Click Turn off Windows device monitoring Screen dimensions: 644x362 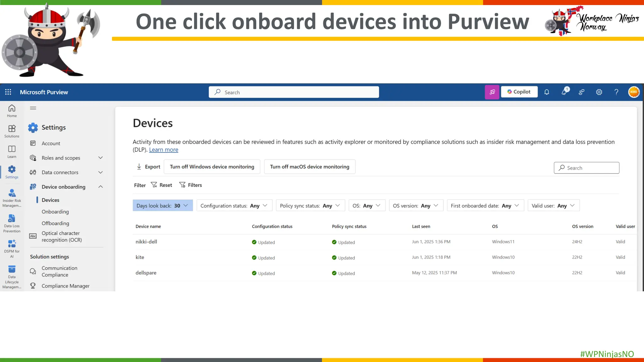pyautogui.click(x=212, y=167)
